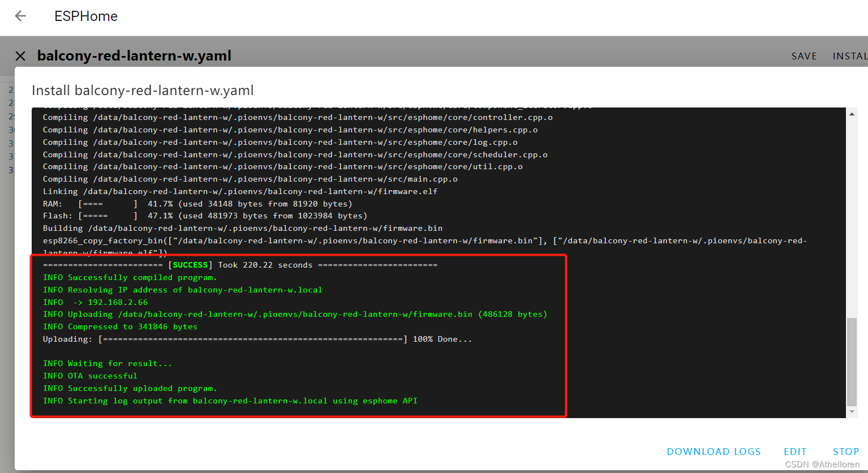Click the 'Compiling ... scheduler.cpp.o' line
The height and width of the screenshot is (473, 868).
[x=295, y=154]
